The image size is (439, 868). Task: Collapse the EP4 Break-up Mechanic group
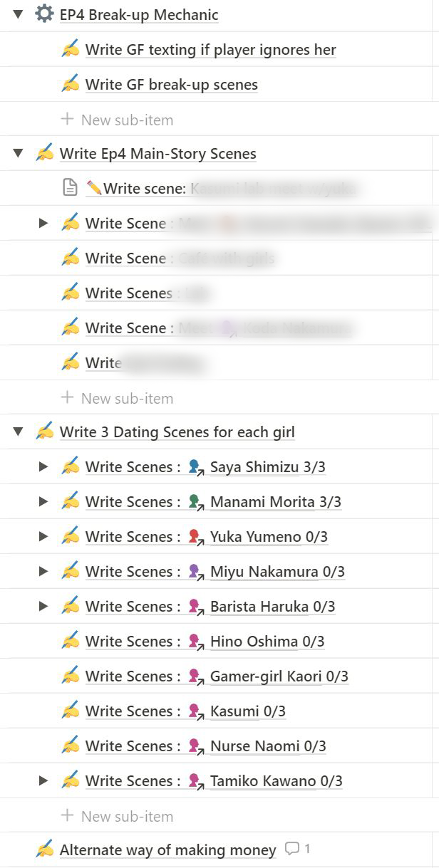click(19, 14)
